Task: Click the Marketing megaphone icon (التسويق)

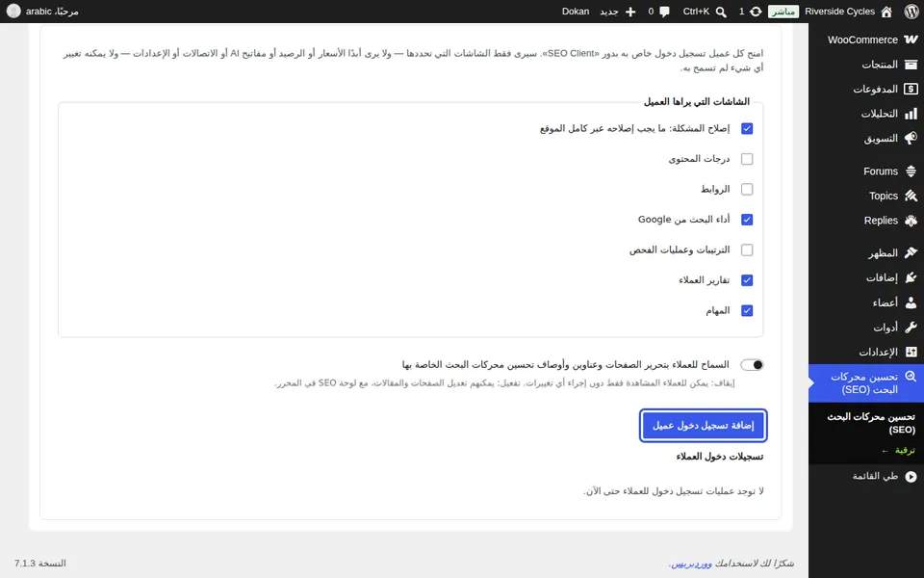Action: (x=911, y=138)
